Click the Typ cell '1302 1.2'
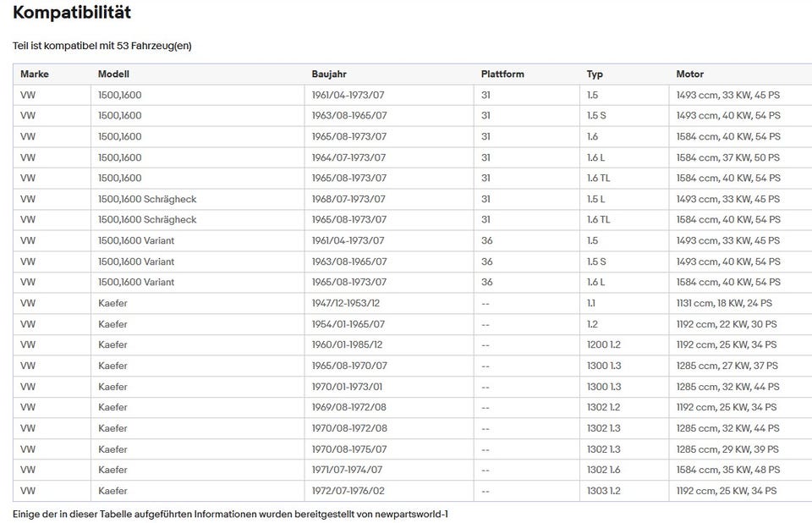The height and width of the screenshot is (523, 812). (x=603, y=407)
